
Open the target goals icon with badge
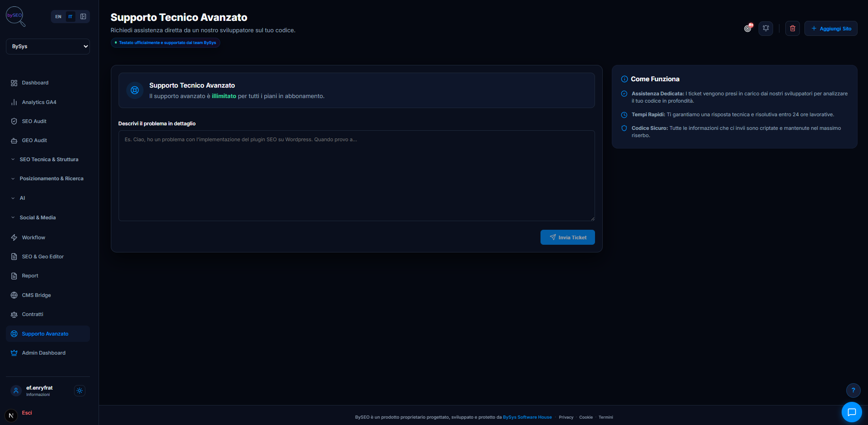tap(748, 28)
